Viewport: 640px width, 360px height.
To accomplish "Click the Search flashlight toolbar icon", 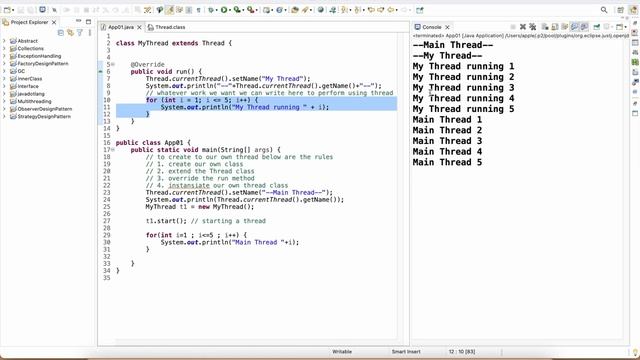I will point(305,10).
